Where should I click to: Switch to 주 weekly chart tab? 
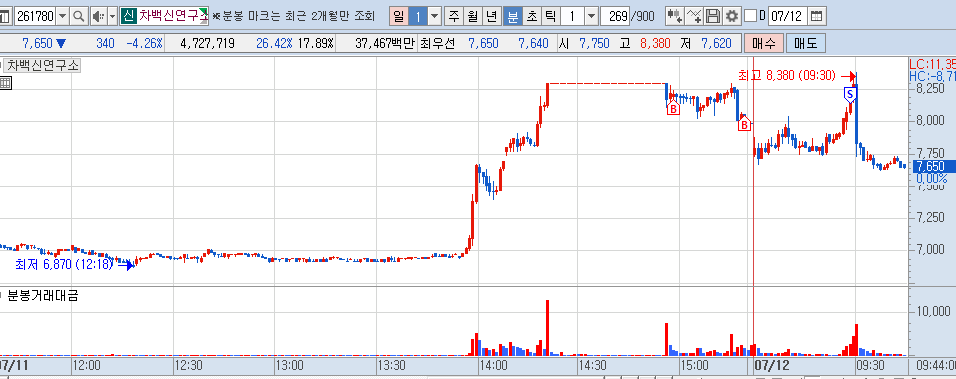click(454, 16)
